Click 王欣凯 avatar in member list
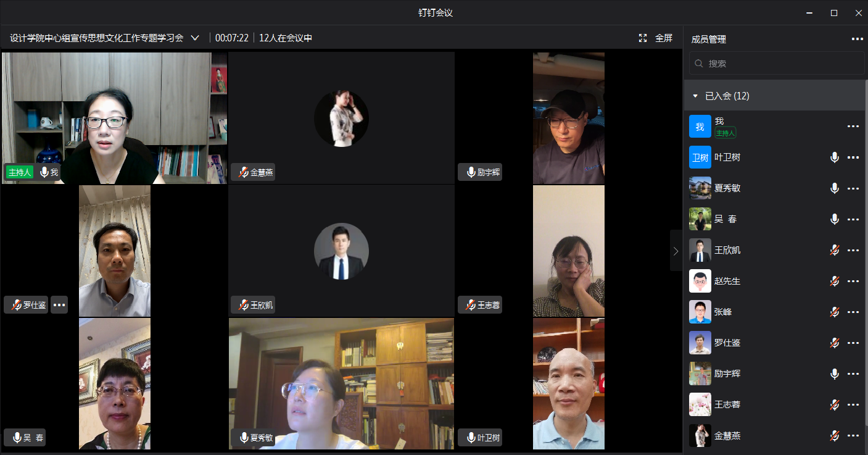 [x=700, y=250]
